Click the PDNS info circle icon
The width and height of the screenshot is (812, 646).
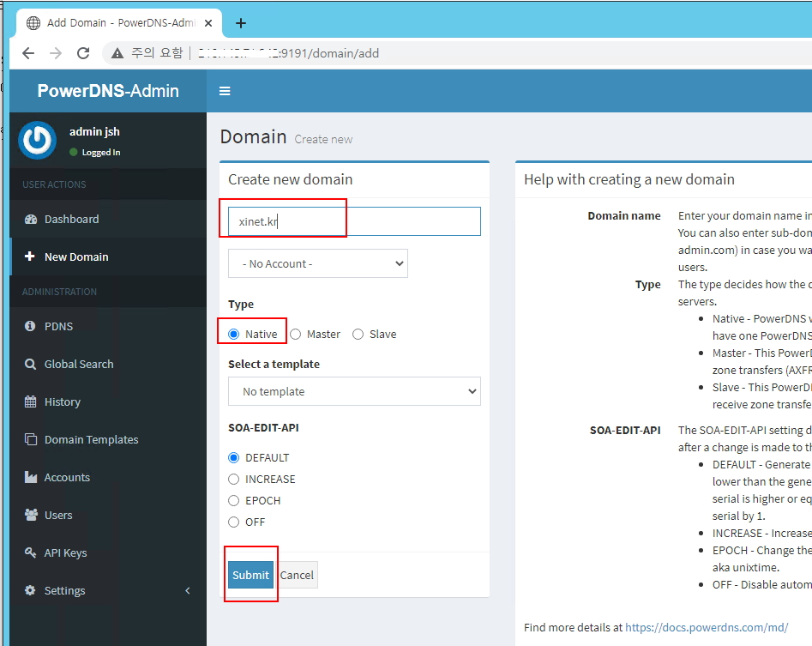31,326
